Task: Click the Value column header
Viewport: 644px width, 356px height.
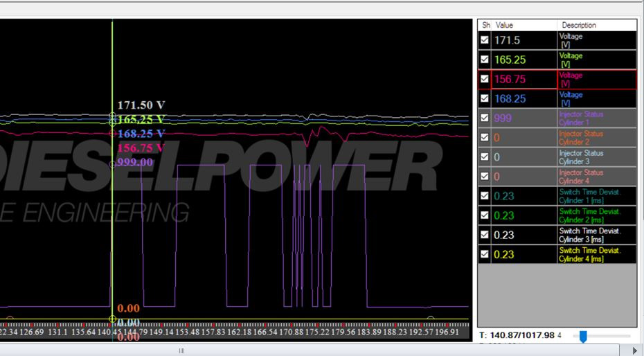Action: pyautogui.click(x=524, y=25)
